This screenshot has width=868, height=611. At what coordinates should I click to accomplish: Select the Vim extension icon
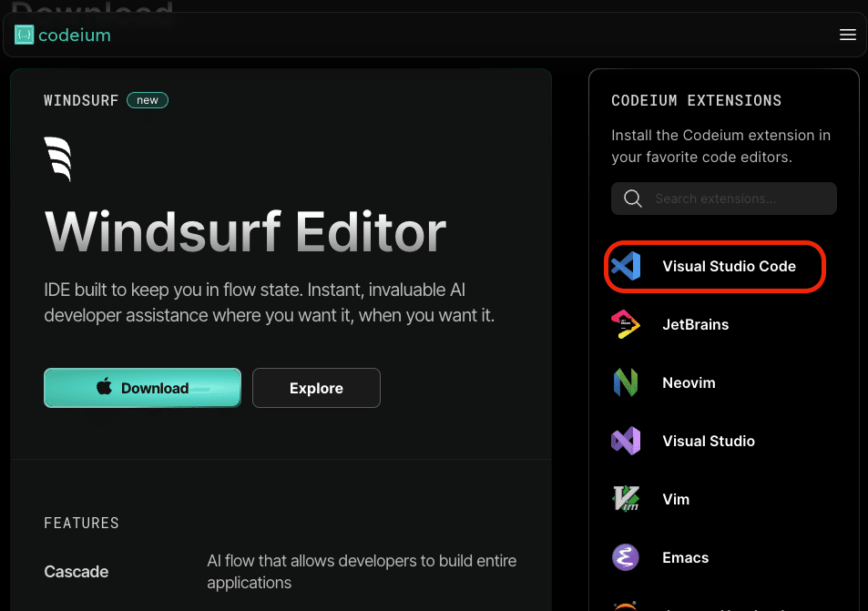pos(625,499)
